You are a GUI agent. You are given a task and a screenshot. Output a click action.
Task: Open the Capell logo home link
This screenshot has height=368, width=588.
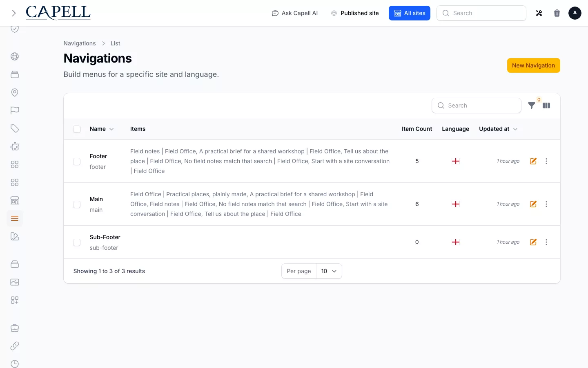click(58, 13)
